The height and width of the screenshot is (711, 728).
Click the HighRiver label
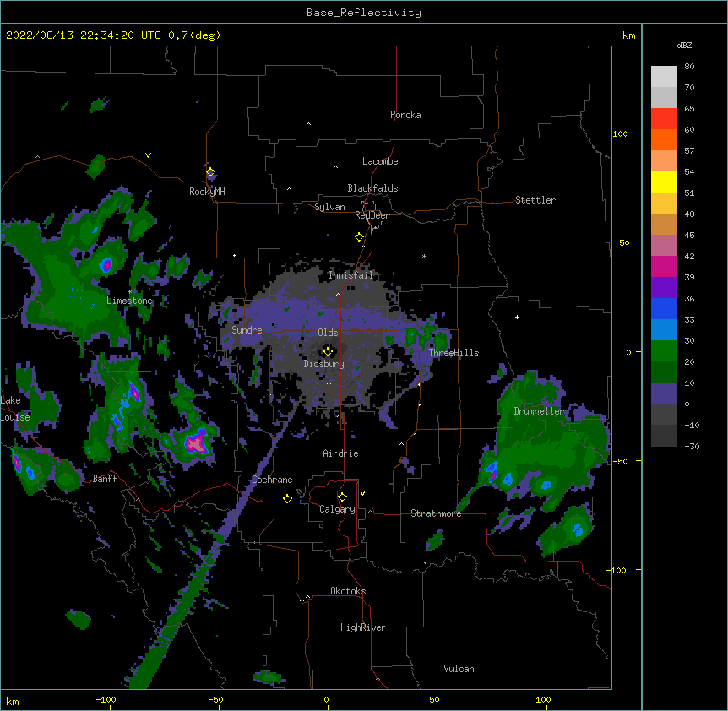[x=363, y=627]
